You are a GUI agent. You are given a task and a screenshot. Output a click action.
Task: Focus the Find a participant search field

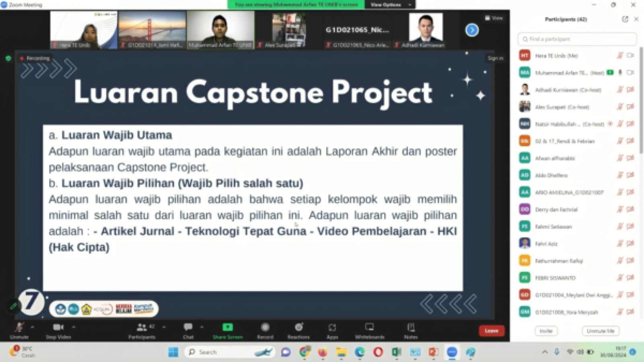click(577, 39)
